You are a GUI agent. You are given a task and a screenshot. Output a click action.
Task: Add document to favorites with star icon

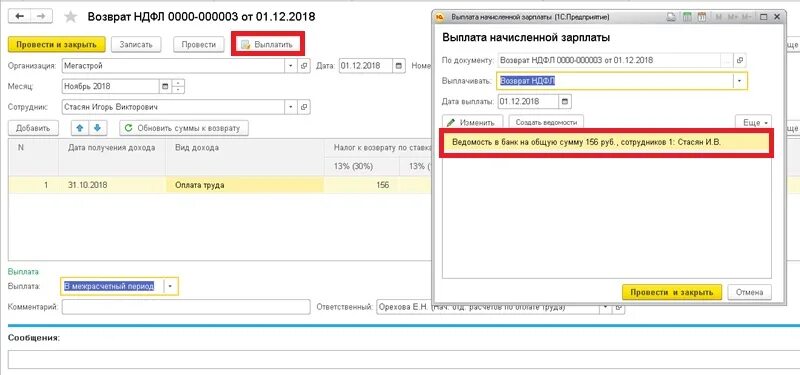pyautogui.click(x=70, y=17)
